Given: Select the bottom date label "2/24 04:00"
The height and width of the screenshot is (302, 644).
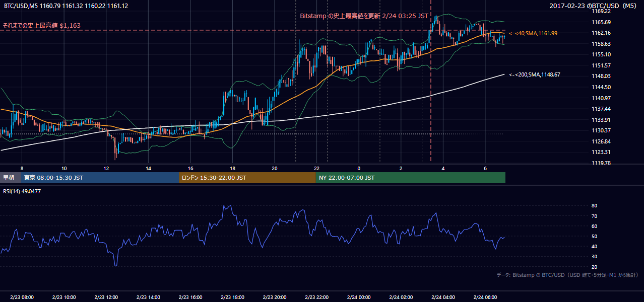Looking at the screenshot, I should pyautogui.click(x=443, y=297).
